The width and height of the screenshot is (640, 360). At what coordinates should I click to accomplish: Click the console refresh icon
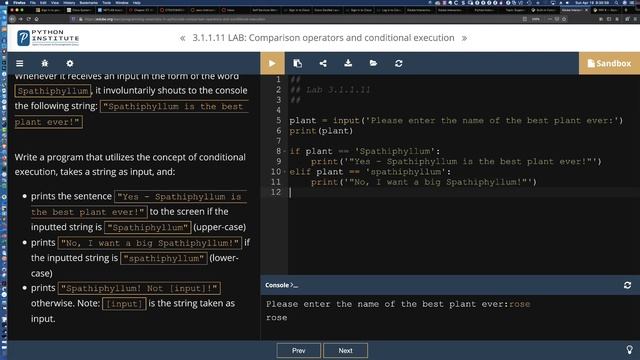pos(627,285)
